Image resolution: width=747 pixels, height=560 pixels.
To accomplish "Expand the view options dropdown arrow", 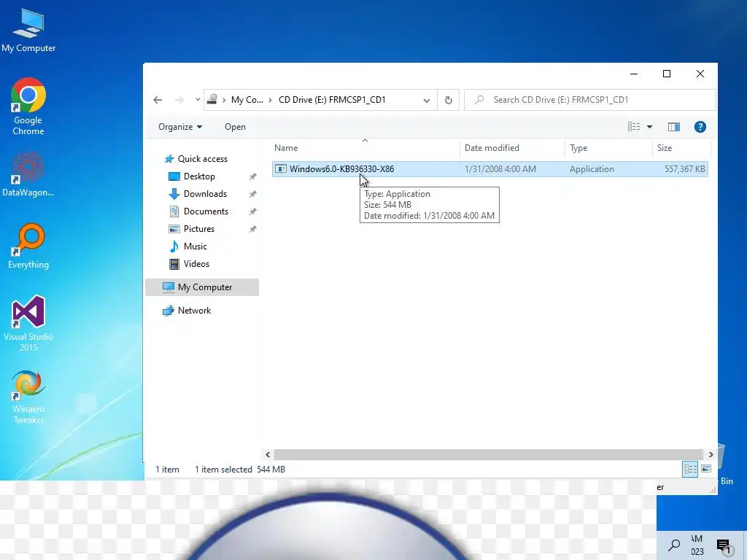I will 649,127.
